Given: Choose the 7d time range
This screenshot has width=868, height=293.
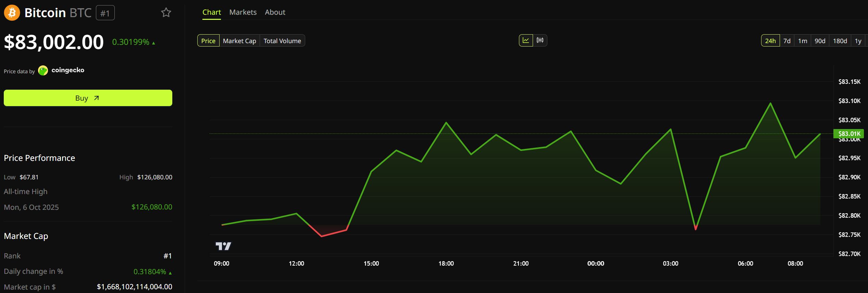Looking at the screenshot, I should point(787,41).
